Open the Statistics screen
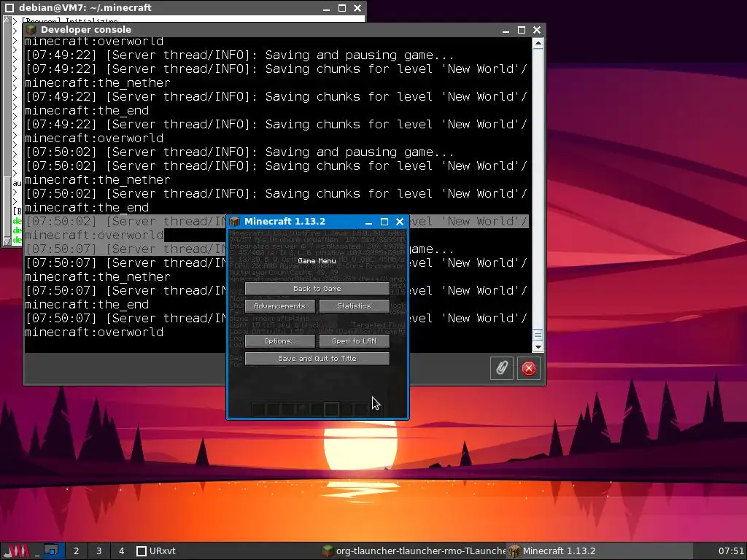This screenshot has height=560, width=747. point(354,306)
